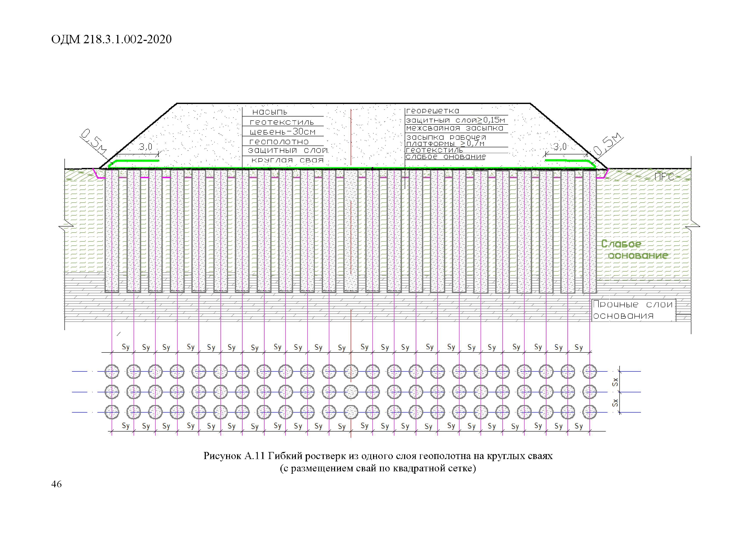This screenshot has height=534, width=756.
Task: Select the "слабое онование" legend label
Action: [x=445, y=157]
